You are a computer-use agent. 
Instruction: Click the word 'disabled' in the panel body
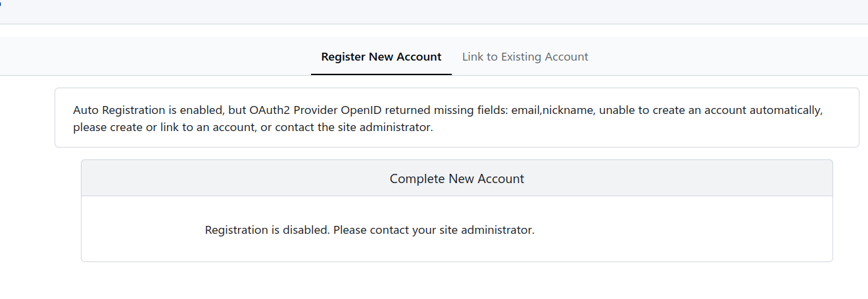tap(306, 230)
